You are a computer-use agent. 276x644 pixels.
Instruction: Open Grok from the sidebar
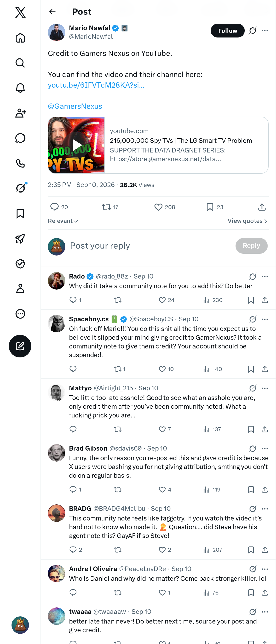(x=20, y=188)
